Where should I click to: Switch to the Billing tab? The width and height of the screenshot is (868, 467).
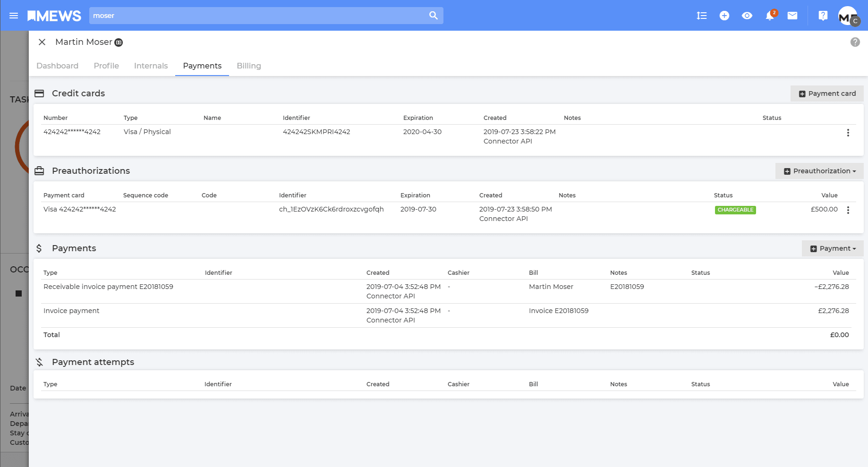[x=248, y=66]
